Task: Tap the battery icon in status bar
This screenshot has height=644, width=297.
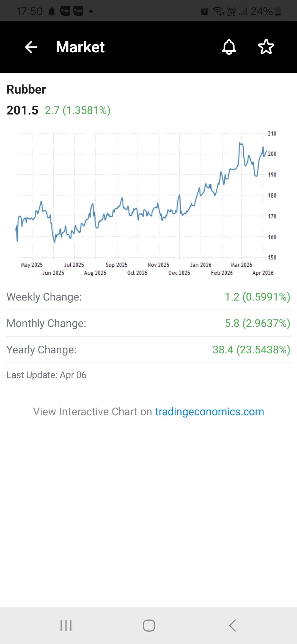Action: point(278,11)
